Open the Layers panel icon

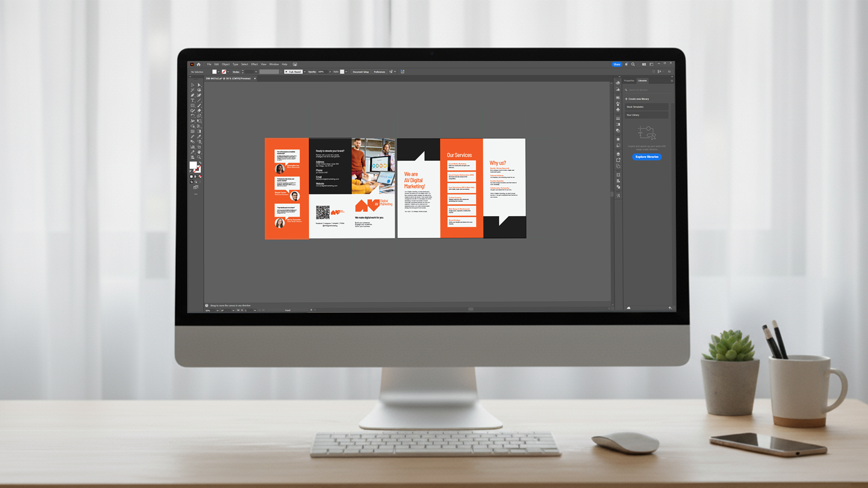(x=618, y=154)
